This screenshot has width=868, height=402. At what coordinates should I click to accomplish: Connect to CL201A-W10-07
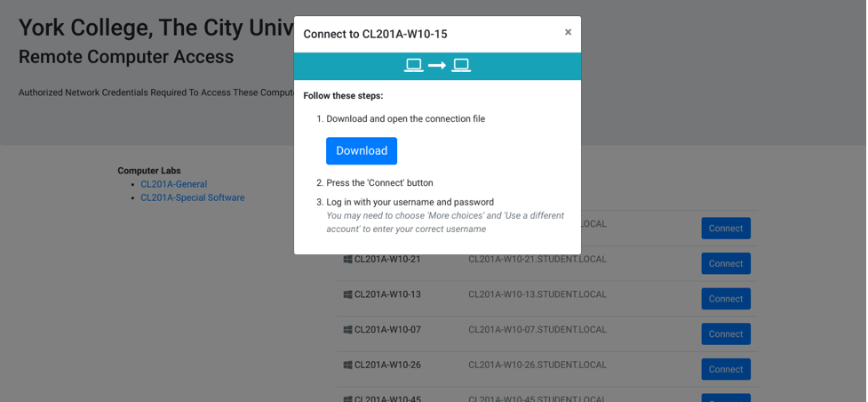[726, 334]
